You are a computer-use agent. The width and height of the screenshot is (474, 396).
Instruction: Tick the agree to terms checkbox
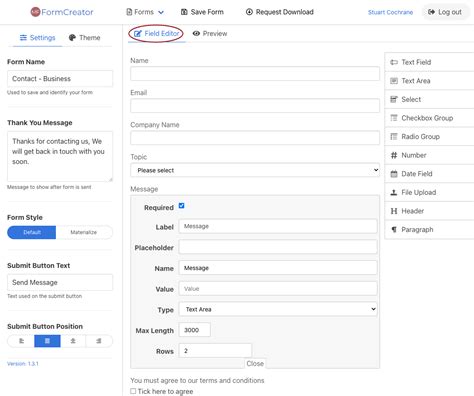click(133, 391)
